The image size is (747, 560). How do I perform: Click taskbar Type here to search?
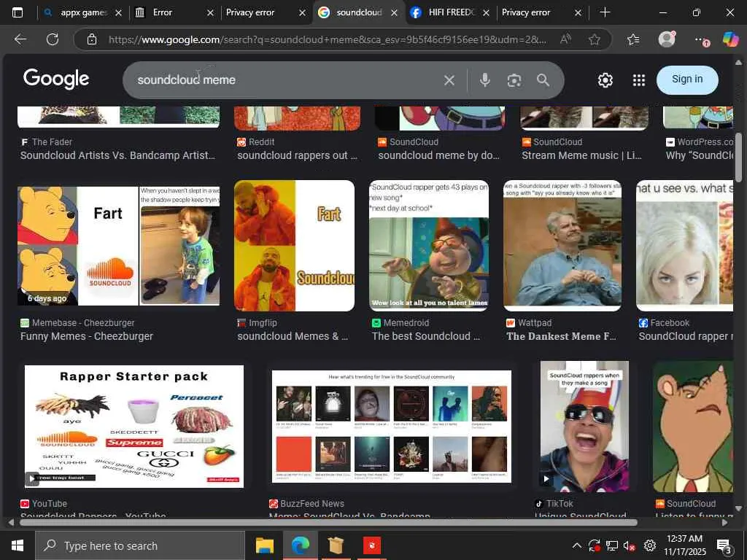tap(140, 545)
